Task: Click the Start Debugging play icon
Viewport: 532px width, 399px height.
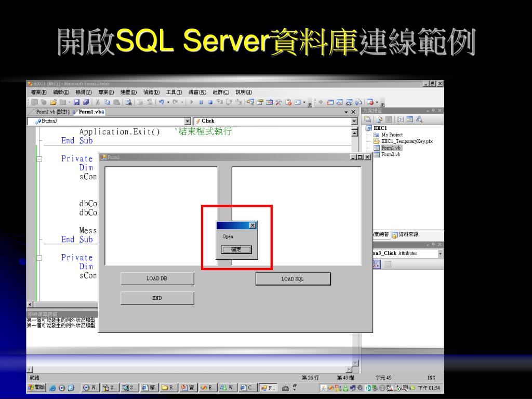Action: pos(192,102)
